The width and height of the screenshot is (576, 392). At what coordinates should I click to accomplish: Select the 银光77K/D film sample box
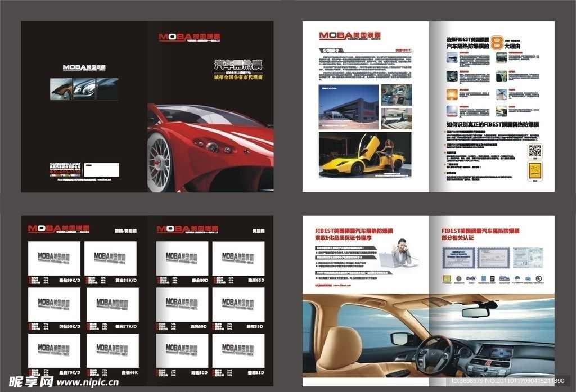tap(112, 305)
